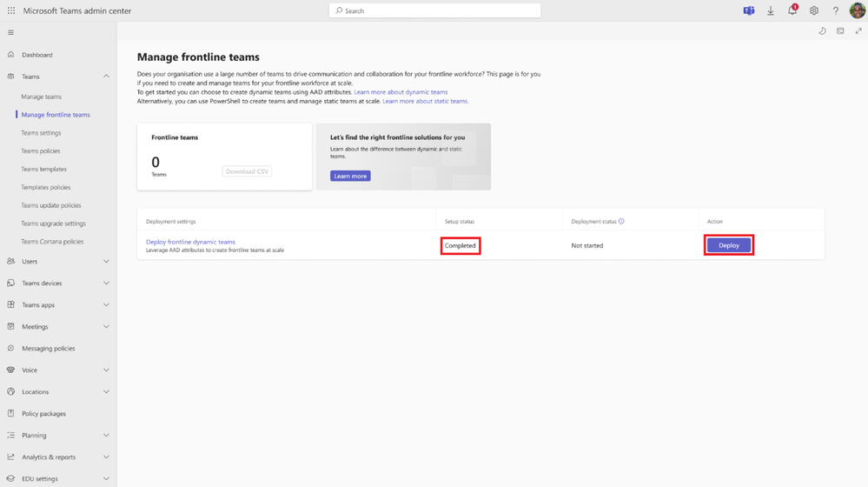
Task: Click the Not started deployment status
Action: 586,245
